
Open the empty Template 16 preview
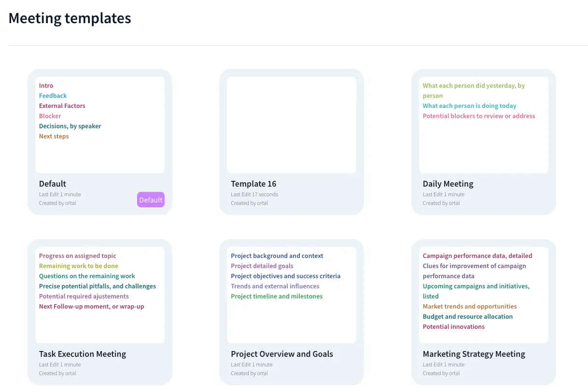(x=292, y=125)
